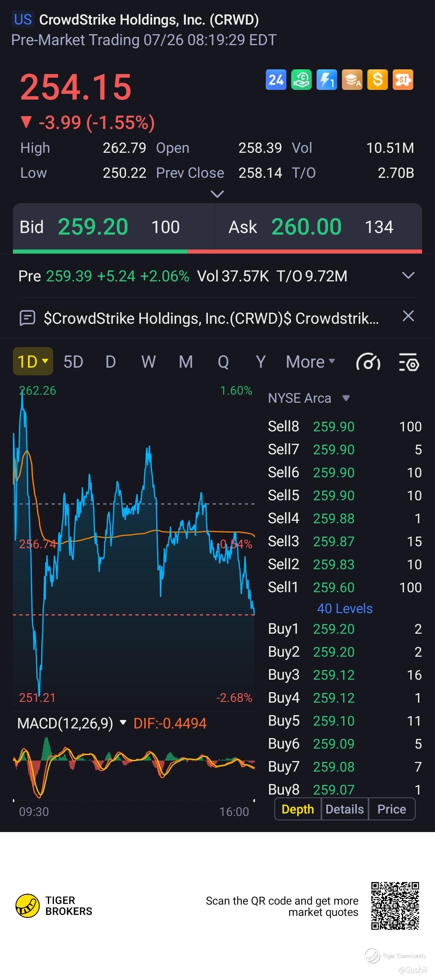
Task: Tap the Sell8 259.90 order row
Action: point(345,427)
